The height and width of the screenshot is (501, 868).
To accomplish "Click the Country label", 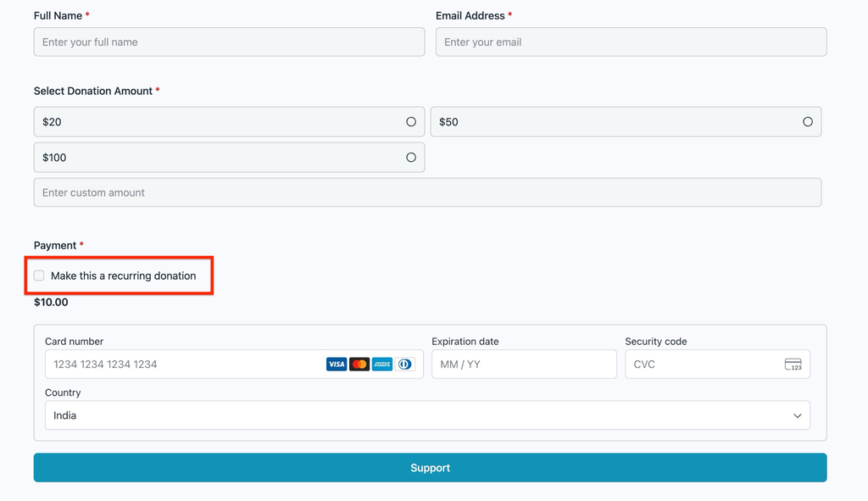I will (63, 392).
